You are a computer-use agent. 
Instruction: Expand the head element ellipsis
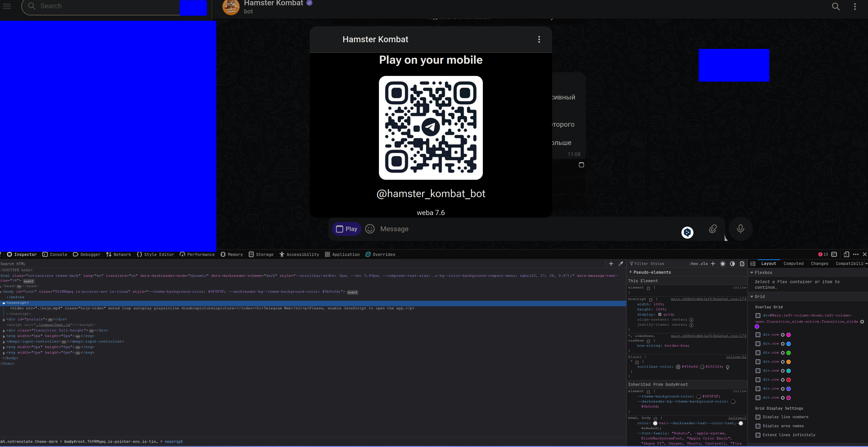(x=19, y=286)
